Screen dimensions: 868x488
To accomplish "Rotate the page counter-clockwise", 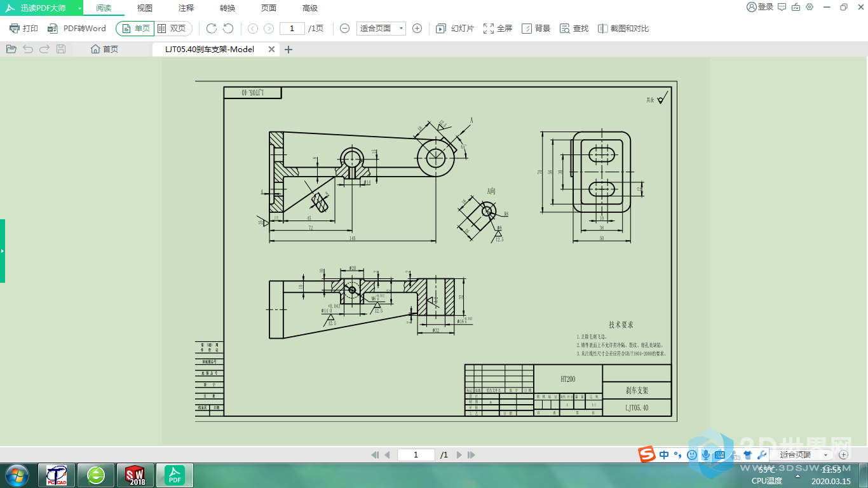I will click(x=228, y=29).
